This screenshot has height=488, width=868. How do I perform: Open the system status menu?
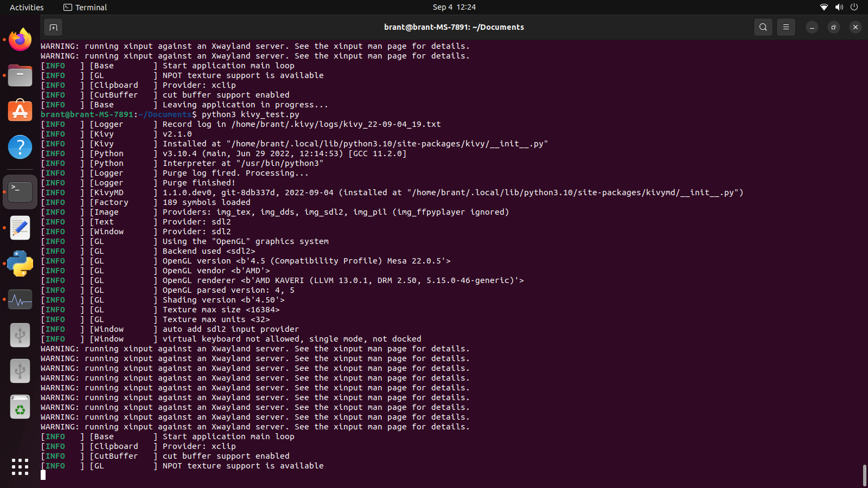839,7
